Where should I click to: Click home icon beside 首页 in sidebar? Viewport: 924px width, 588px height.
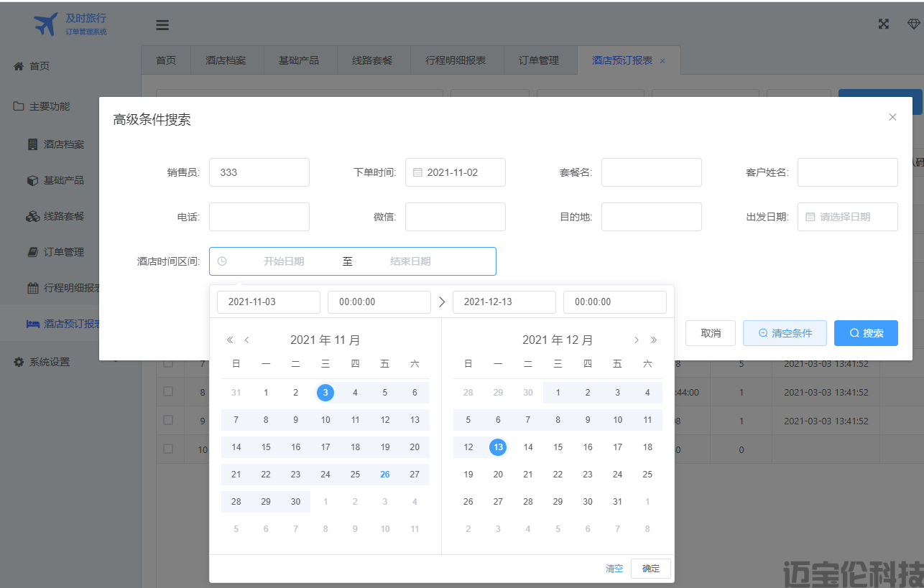pos(19,66)
